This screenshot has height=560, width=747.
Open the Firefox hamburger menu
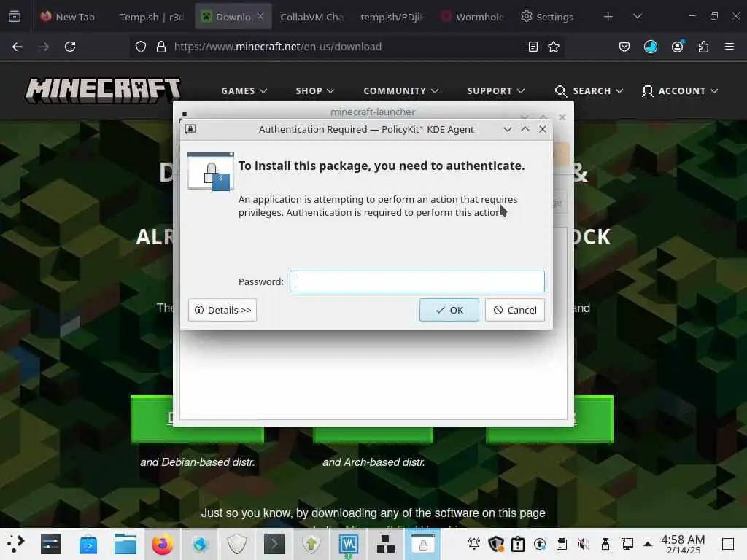click(729, 47)
